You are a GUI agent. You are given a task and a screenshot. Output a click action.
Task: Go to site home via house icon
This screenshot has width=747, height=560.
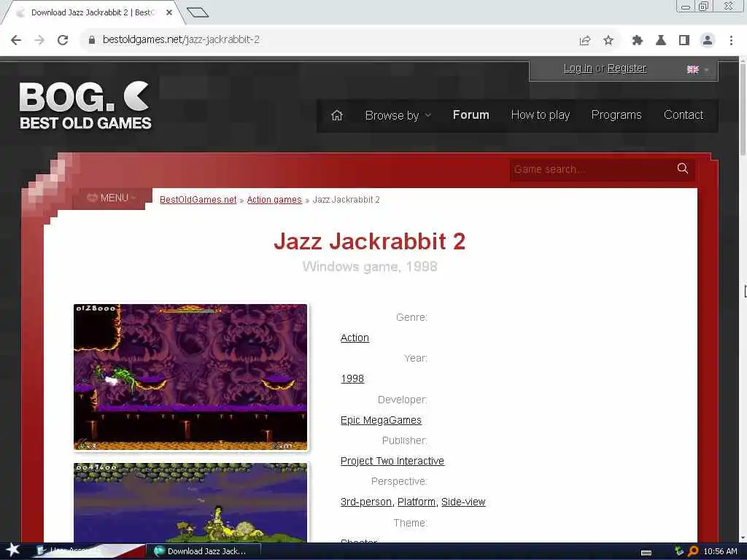click(337, 115)
